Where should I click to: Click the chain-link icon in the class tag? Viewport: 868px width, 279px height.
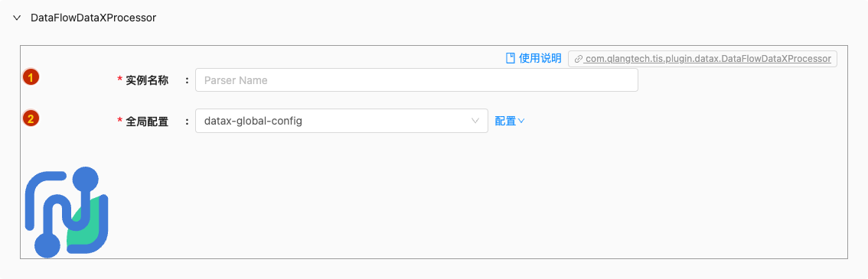579,59
